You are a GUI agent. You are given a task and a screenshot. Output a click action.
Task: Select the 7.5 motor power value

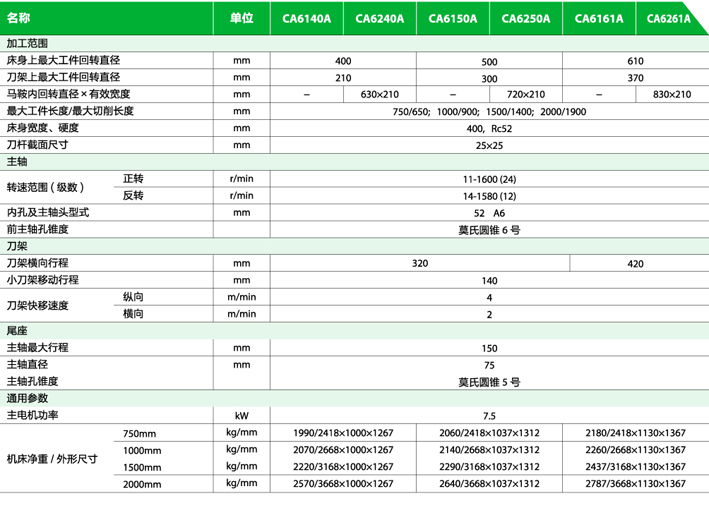click(x=489, y=416)
